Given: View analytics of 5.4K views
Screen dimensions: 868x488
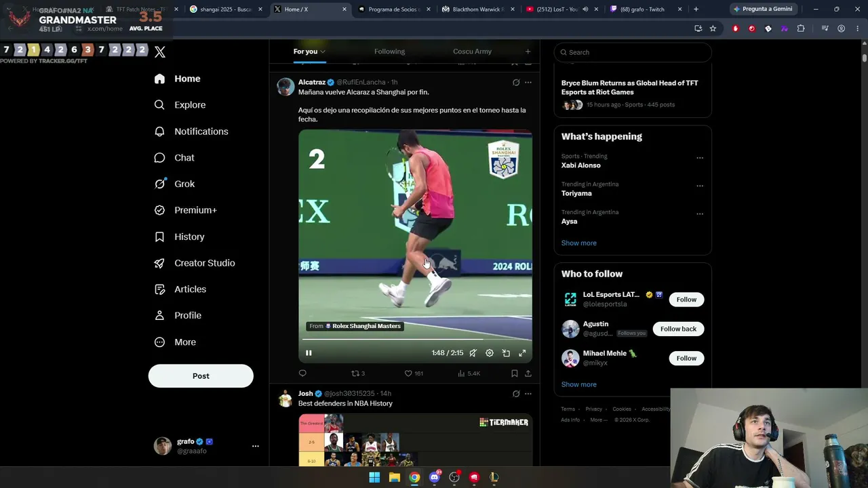Looking at the screenshot, I should coord(469,373).
